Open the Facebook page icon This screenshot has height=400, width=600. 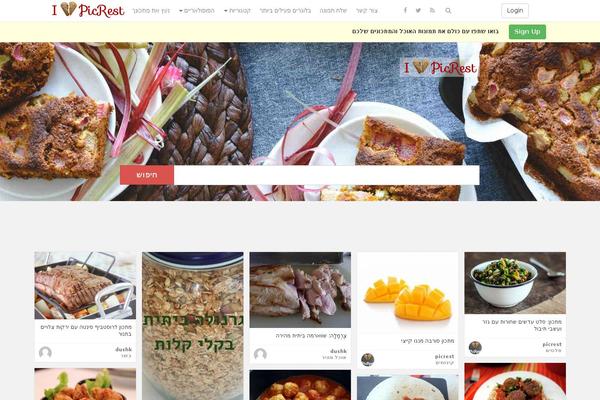[x=405, y=10]
